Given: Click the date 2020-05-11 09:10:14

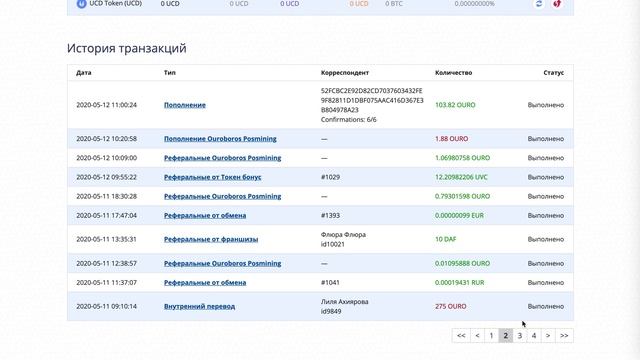Looking at the screenshot, I should pos(107,307).
